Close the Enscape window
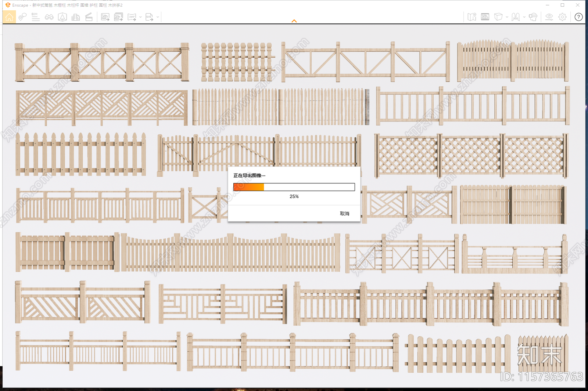 [x=578, y=5]
